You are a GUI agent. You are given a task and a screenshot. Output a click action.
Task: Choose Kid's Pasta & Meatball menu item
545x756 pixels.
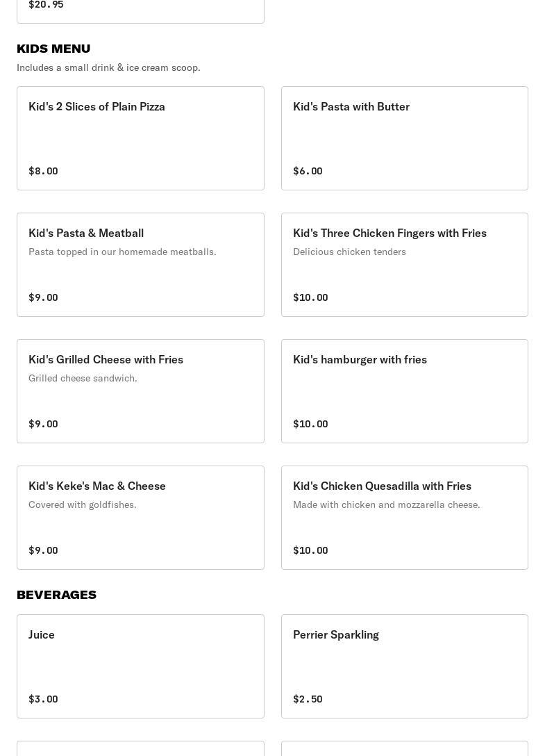coord(140,265)
